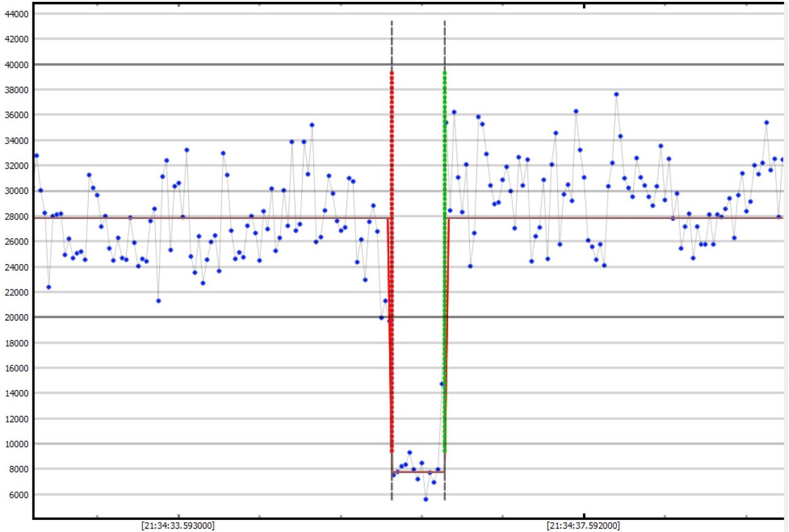
Task: Click the timestamp label 21:34:37.592000
Action: (x=583, y=525)
